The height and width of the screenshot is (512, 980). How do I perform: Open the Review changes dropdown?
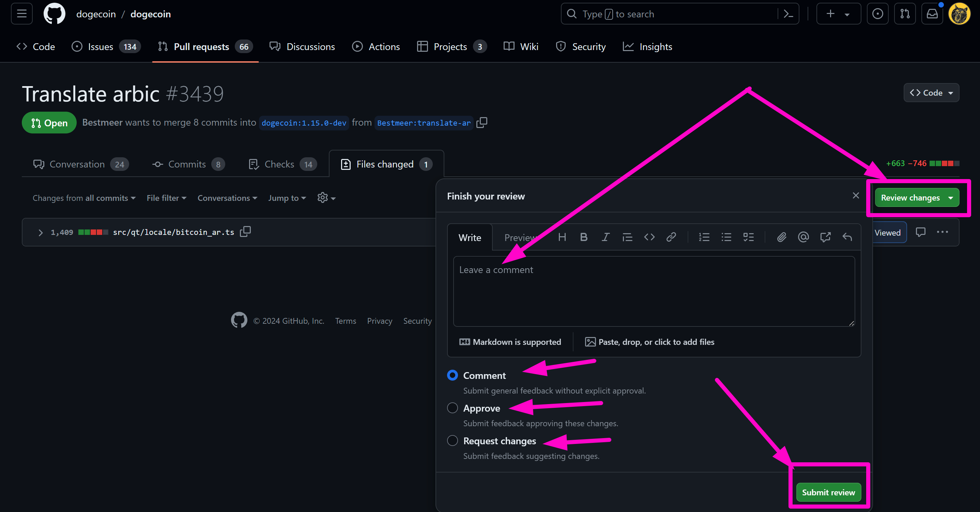917,198
